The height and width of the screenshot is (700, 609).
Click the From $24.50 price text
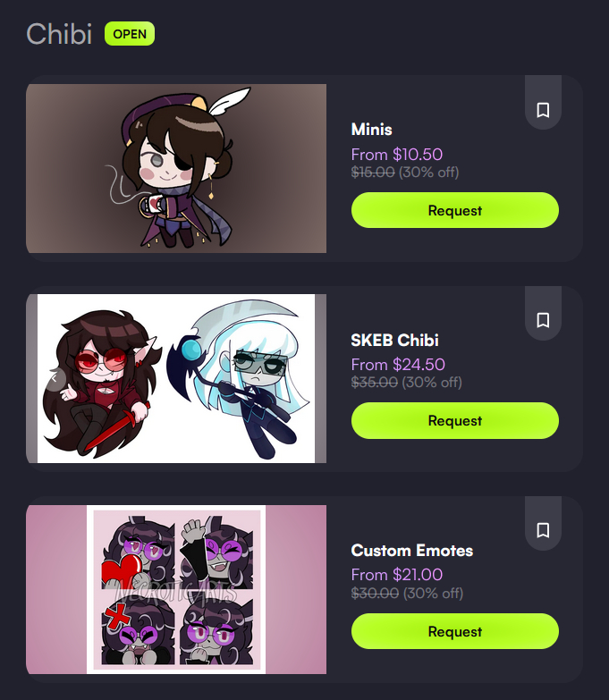click(x=398, y=365)
